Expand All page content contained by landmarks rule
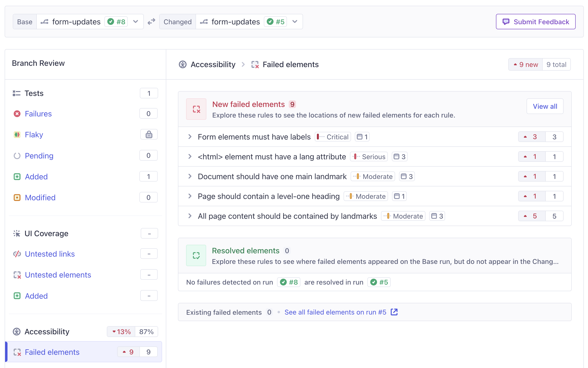588x368 pixels. click(x=190, y=216)
